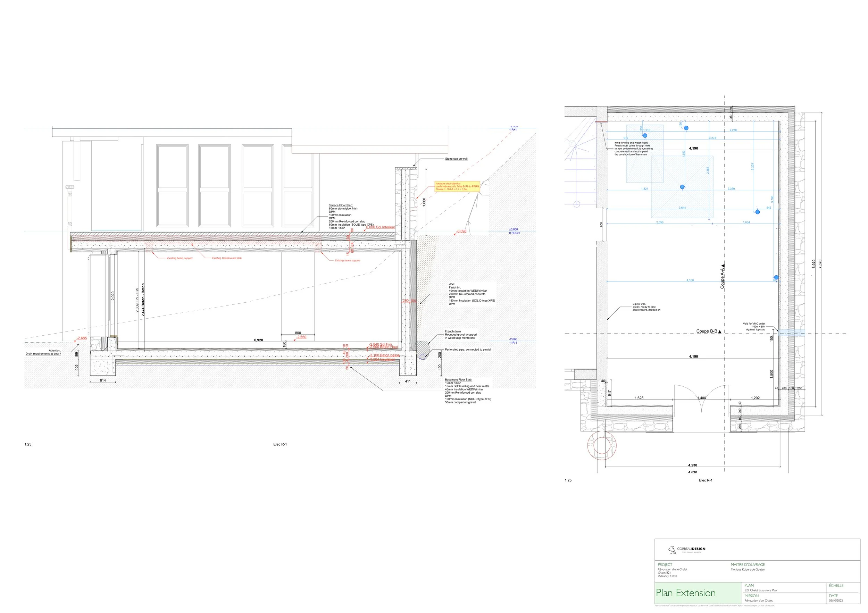The image size is (868, 613).
Task: Click the Coupe A-A section arrow marker
Action: point(723,266)
